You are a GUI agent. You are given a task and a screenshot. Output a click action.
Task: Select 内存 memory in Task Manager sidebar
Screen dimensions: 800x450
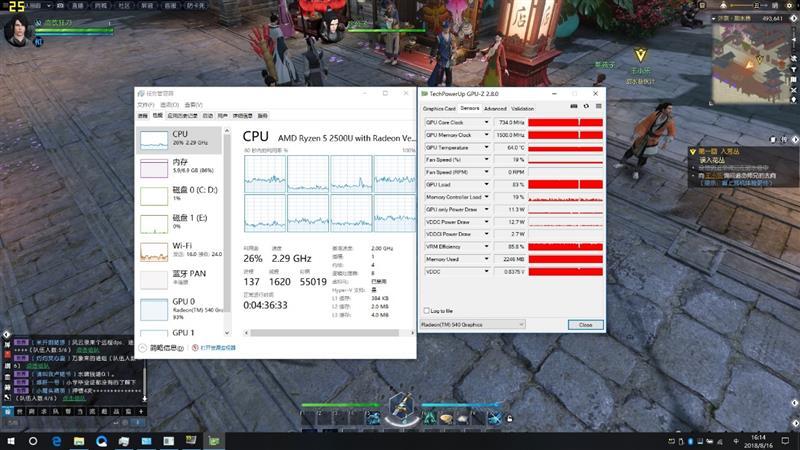[x=180, y=167]
